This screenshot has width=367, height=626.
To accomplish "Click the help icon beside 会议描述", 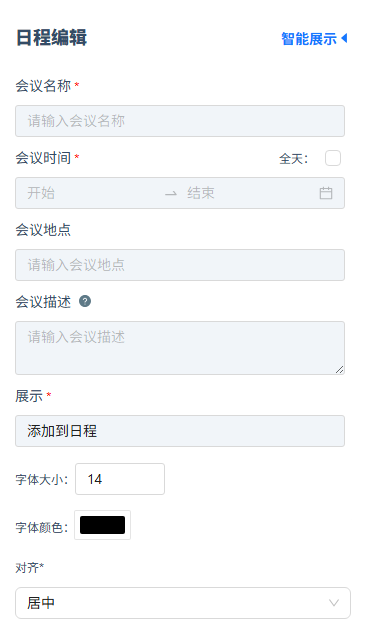I will pos(85,301).
